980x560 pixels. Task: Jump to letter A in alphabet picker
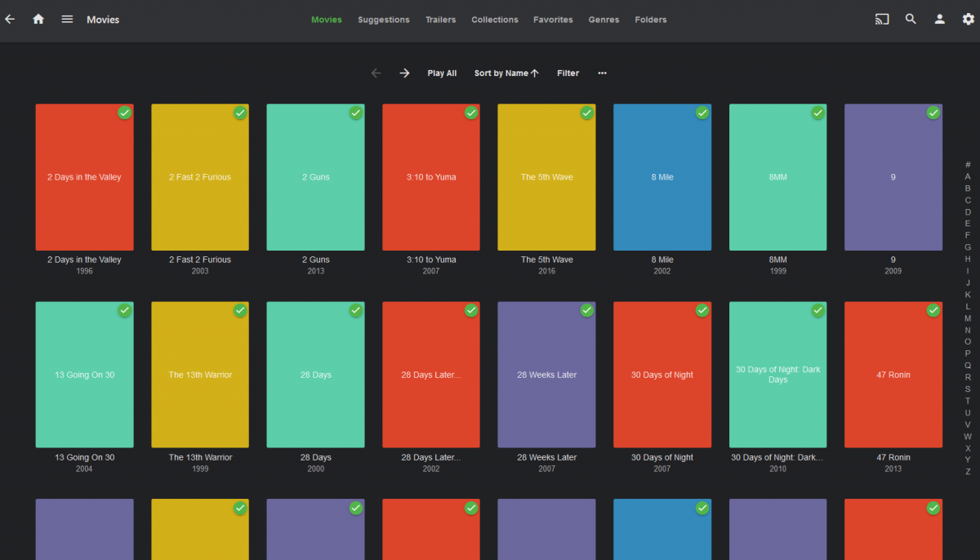point(968,176)
